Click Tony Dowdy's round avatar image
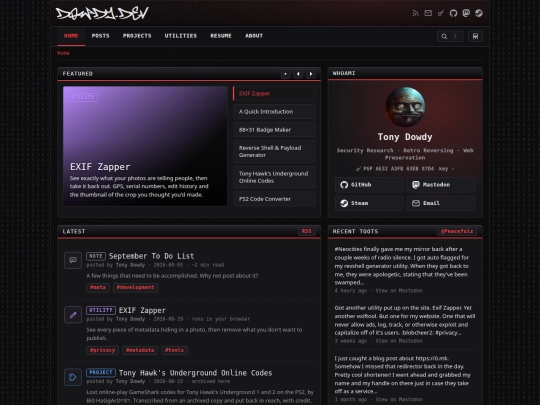 (405, 107)
